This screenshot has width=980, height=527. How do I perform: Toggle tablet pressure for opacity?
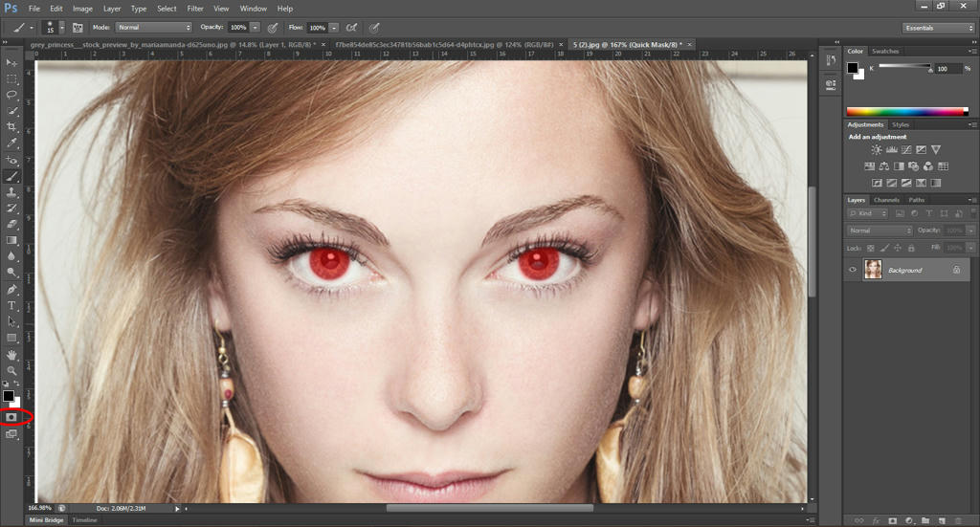point(273,28)
